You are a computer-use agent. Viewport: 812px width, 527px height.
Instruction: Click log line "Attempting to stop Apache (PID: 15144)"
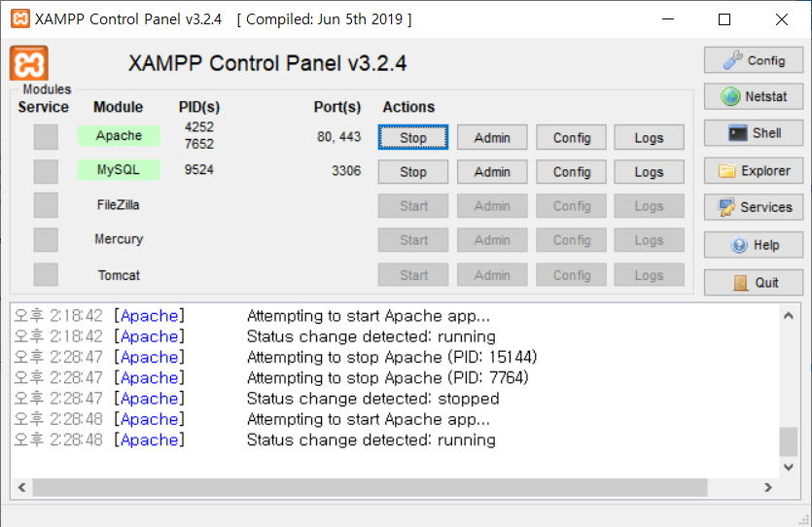click(x=392, y=357)
